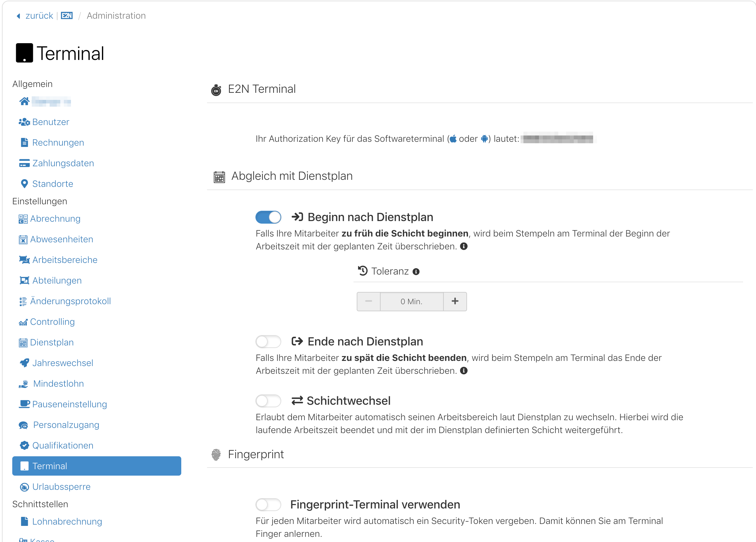Image resolution: width=756 pixels, height=542 pixels.
Task: Click the home icon under Allgemein
Action: coord(24,101)
